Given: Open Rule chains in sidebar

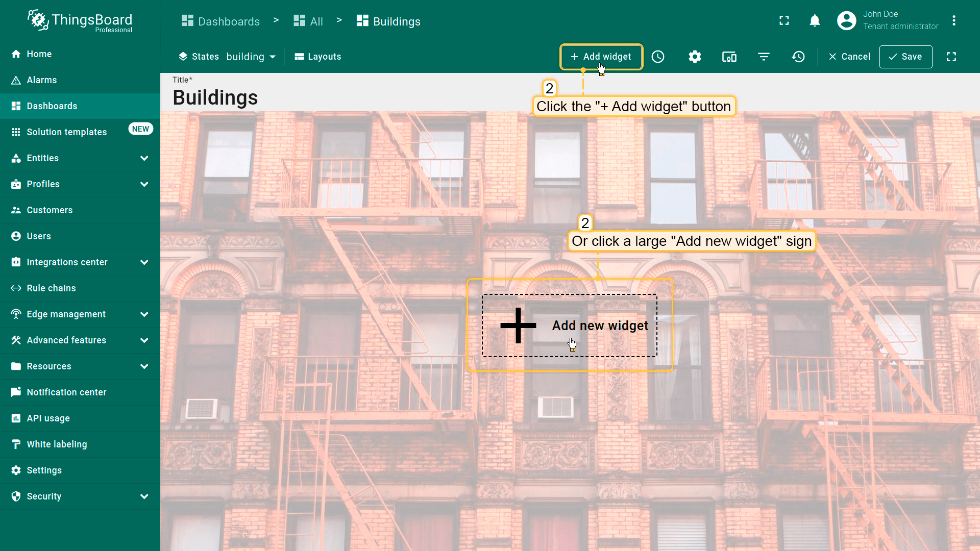Looking at the screenshot, I should click(51, 288).
